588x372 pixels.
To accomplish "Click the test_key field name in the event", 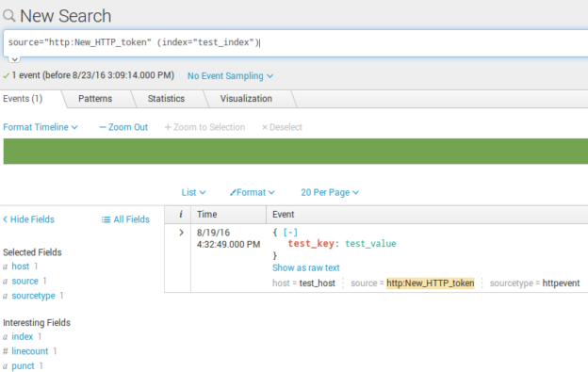I will point(311,244).
